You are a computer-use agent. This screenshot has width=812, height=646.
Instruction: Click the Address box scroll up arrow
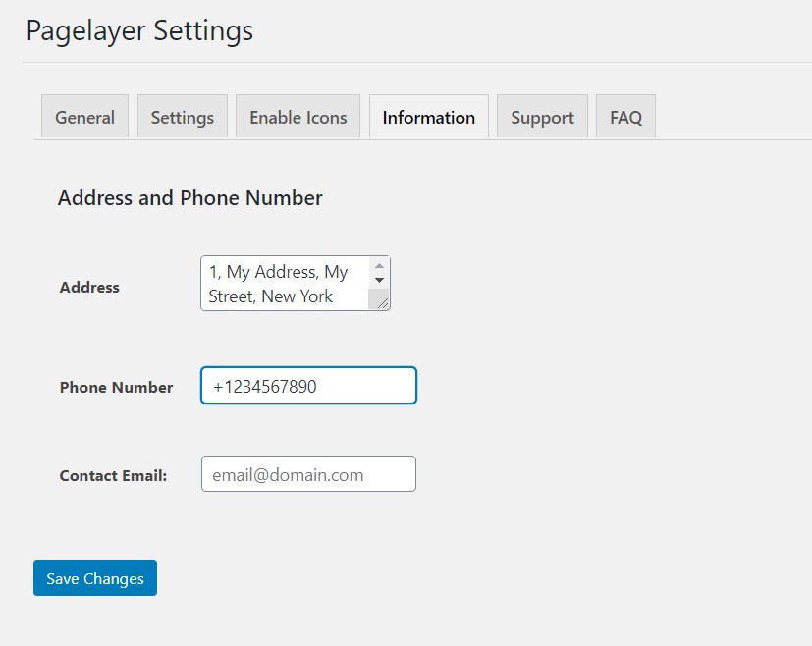[379, 265]
